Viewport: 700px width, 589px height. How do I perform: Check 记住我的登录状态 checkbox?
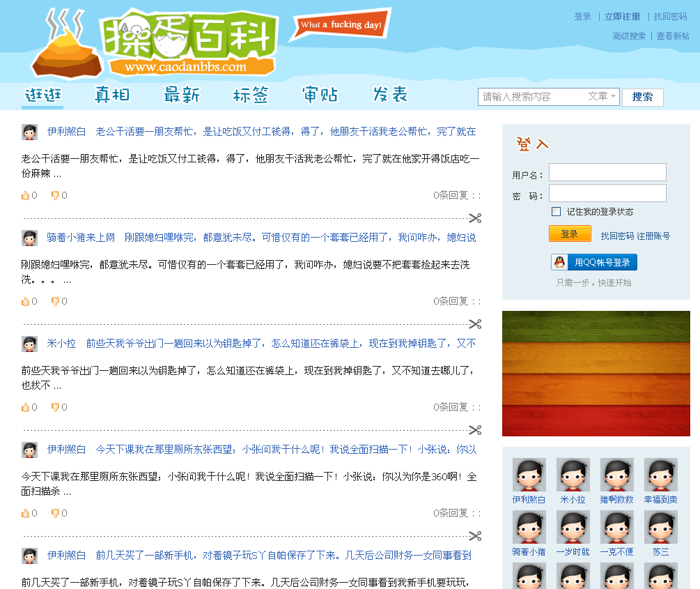pos(557,211)
